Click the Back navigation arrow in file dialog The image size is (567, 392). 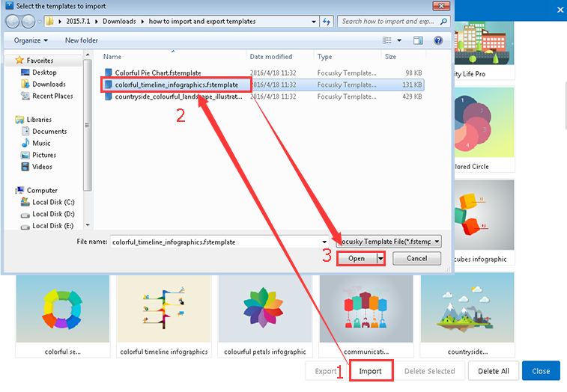(x=13, y=22)
